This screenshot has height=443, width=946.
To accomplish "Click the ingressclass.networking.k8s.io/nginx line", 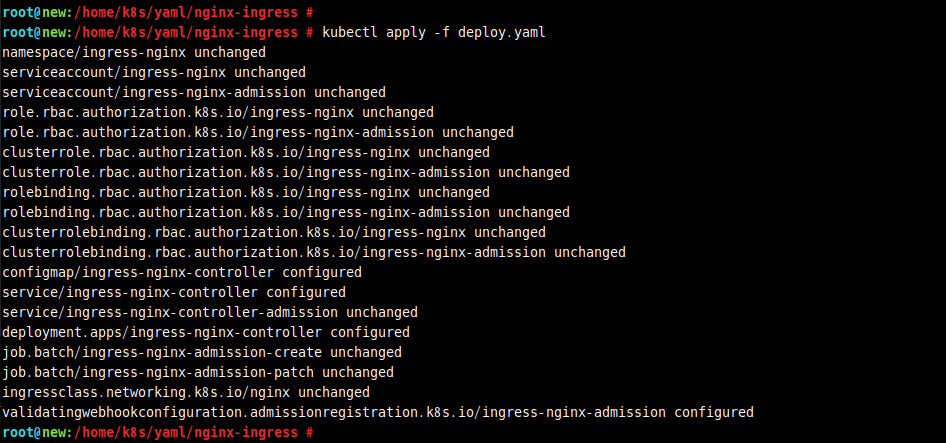I will pyautogui.click(x=186, y=392).
